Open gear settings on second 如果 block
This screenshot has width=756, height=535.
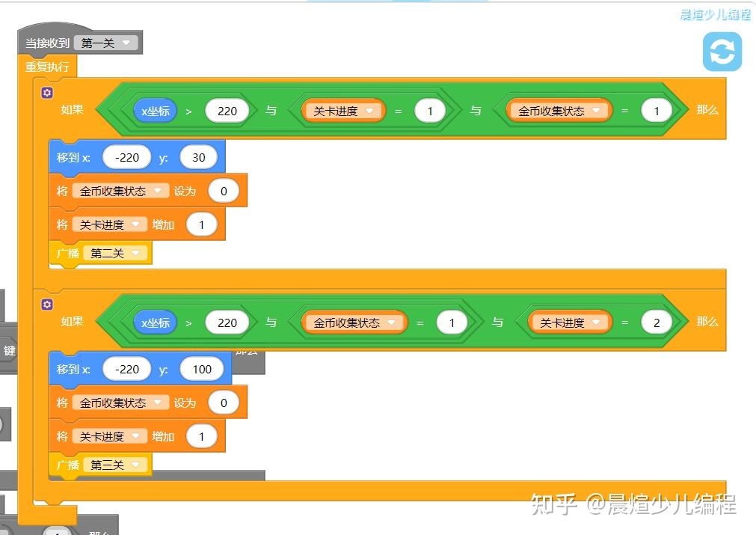(x=47, y=305)
